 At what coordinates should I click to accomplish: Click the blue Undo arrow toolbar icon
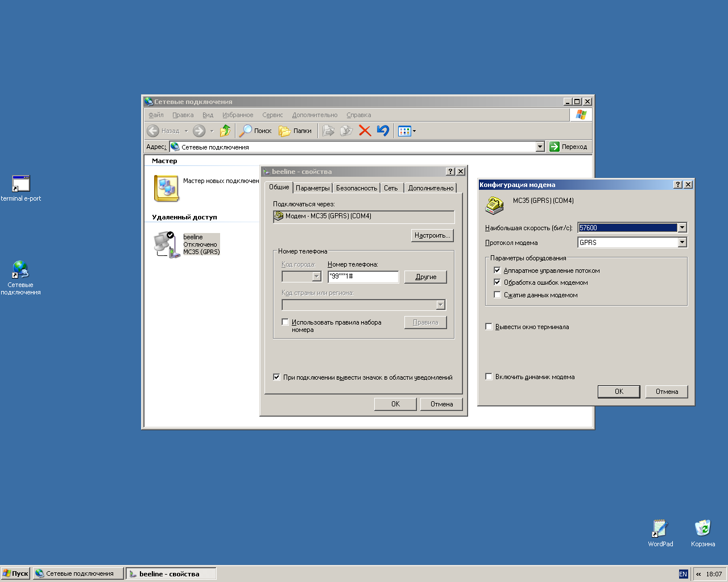click(383, 131)
